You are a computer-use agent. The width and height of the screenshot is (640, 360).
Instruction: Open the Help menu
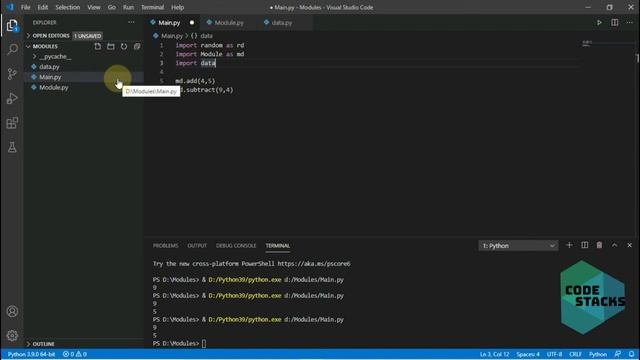(x=177, y=7)
